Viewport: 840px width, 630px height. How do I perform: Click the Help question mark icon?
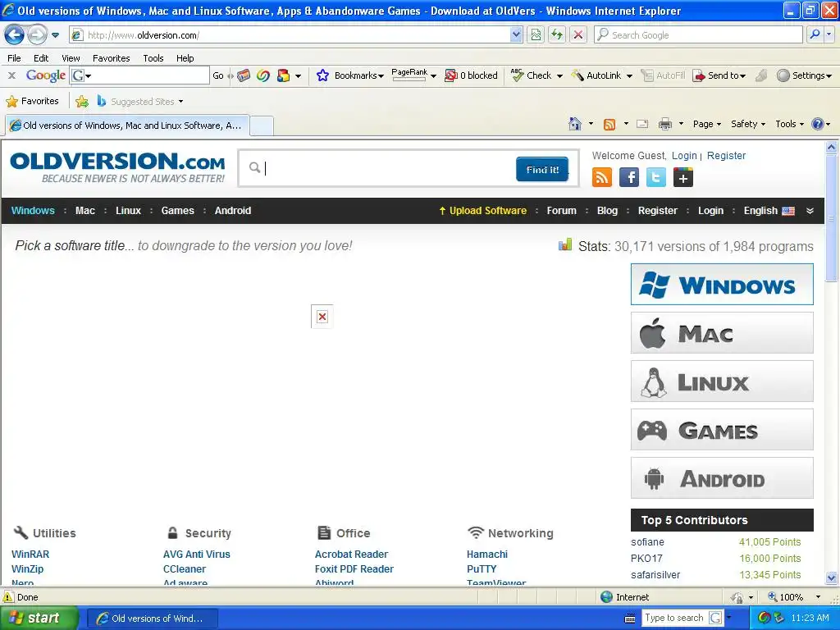[818, 125]
